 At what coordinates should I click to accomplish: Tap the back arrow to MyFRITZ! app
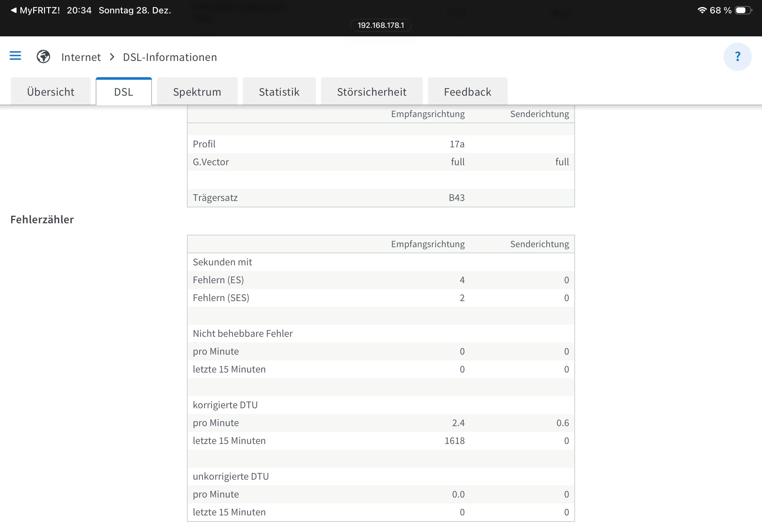point(14,10)
